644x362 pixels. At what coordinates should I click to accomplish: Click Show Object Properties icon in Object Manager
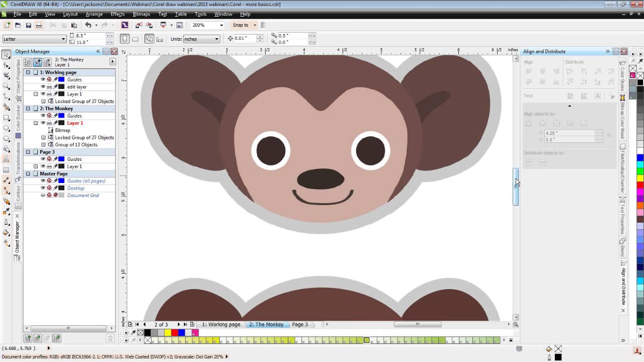click(x=28, y=62)
